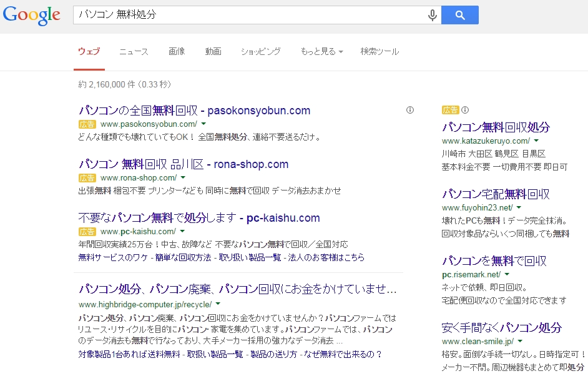The width and height of the screenshot is (588, 376).
Task: Expand arrow next to www.rona-shop.com/
Action: click(184, 178)
